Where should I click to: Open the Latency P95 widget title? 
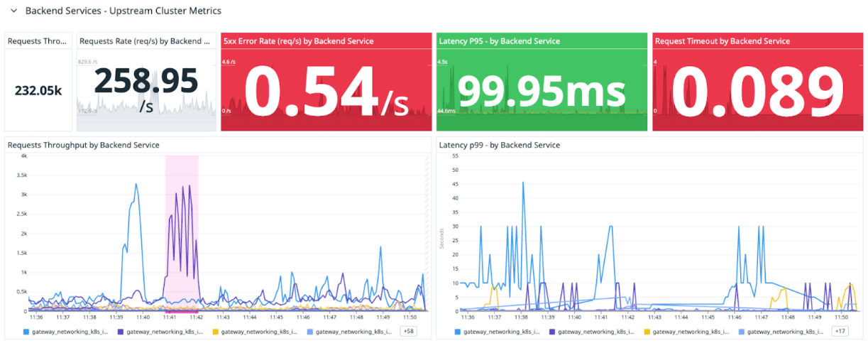point(500,41)
